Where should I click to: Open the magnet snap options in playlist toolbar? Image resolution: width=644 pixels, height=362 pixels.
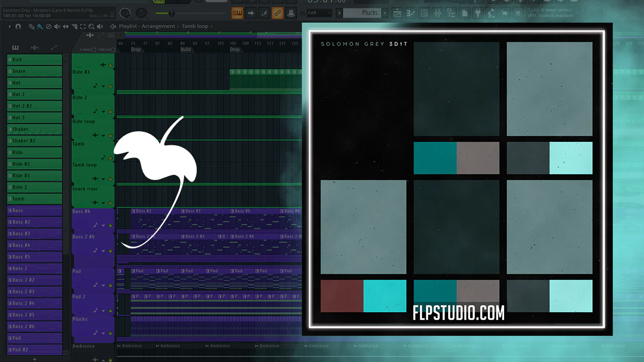click(x=18, y=26)
